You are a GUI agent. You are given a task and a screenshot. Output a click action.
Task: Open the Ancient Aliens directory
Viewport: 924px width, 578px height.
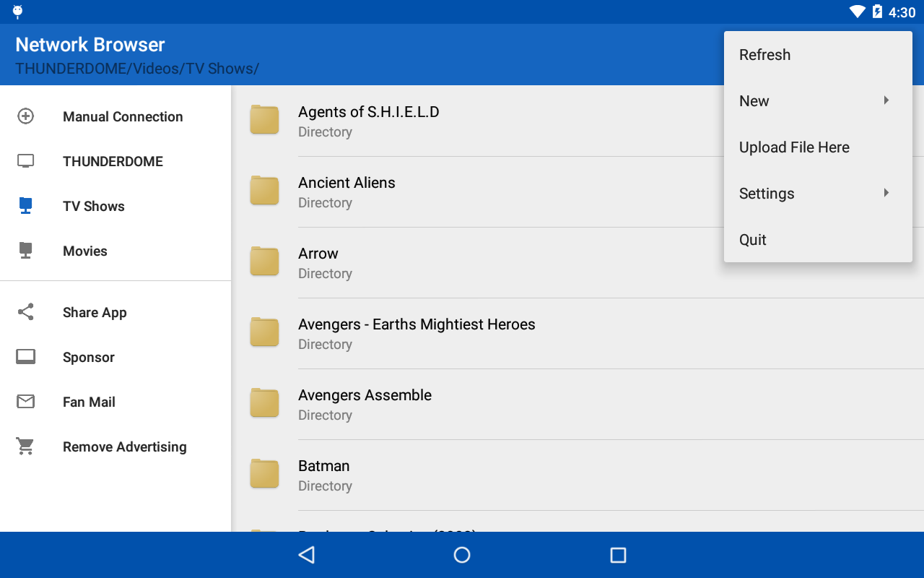pos(346,191)
